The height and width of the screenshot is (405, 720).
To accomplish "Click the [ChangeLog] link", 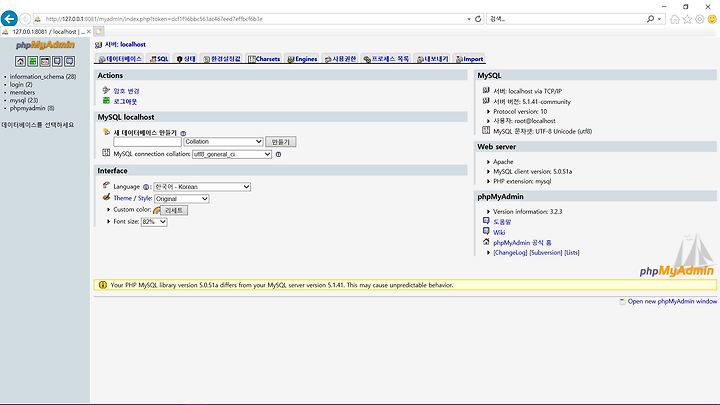I will coord(510,253).
